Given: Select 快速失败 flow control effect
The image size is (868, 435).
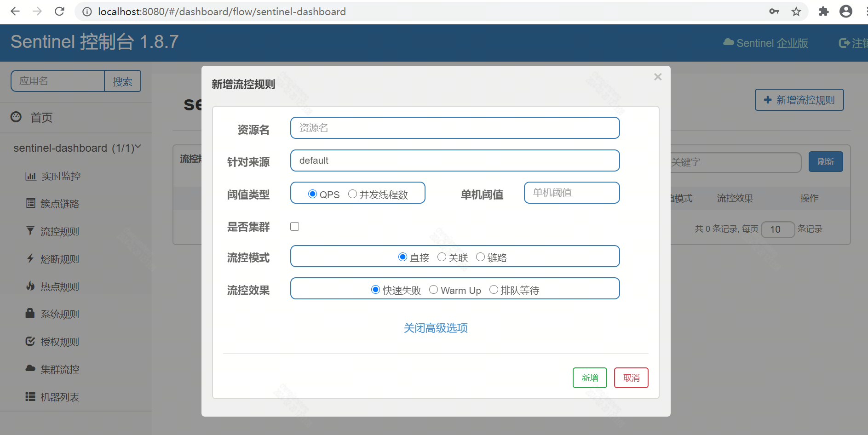Looking at the screenshot, I should tap(375, 289).
